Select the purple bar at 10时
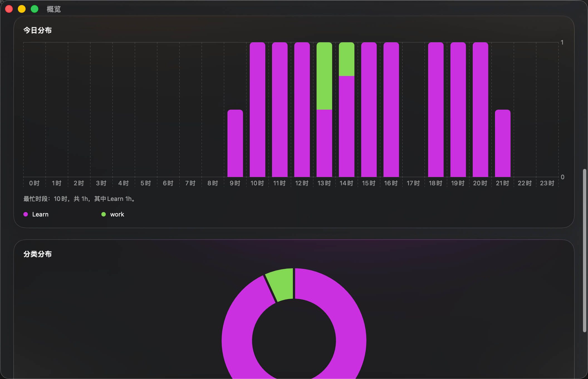 [x=258, y=110]
